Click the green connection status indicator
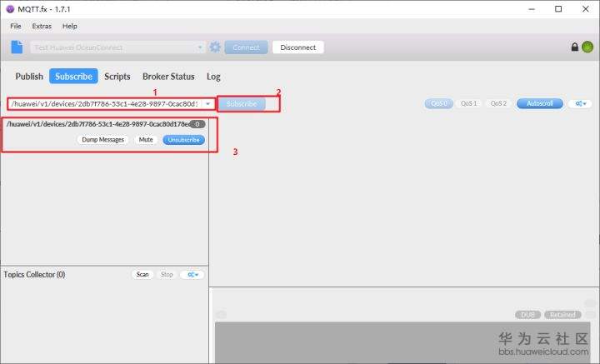 click(587, 47)
